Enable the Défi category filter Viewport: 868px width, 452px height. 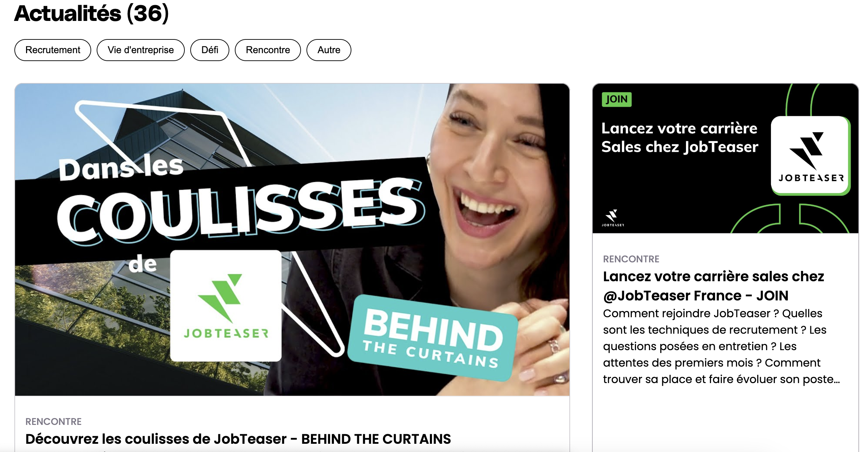click(x=210, y=50)
